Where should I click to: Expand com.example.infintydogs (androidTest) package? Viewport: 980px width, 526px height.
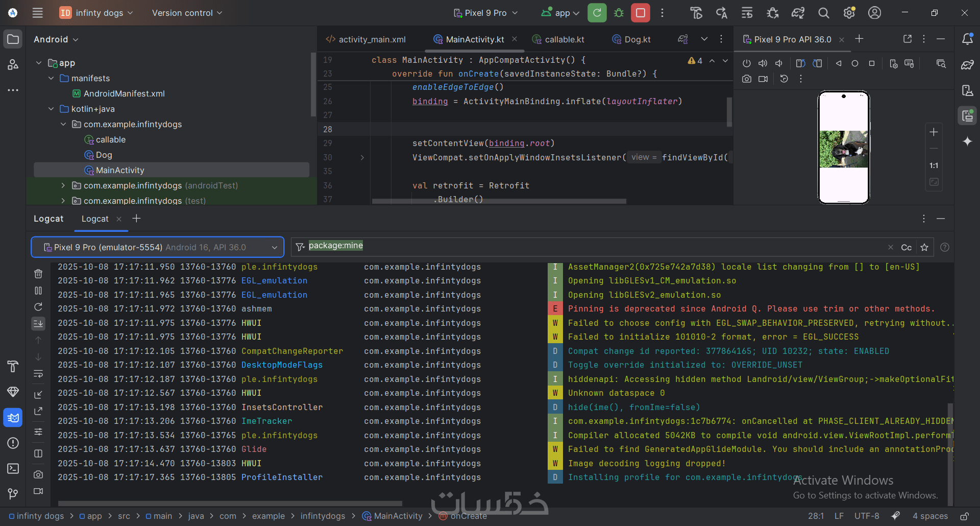coord(63,185)
